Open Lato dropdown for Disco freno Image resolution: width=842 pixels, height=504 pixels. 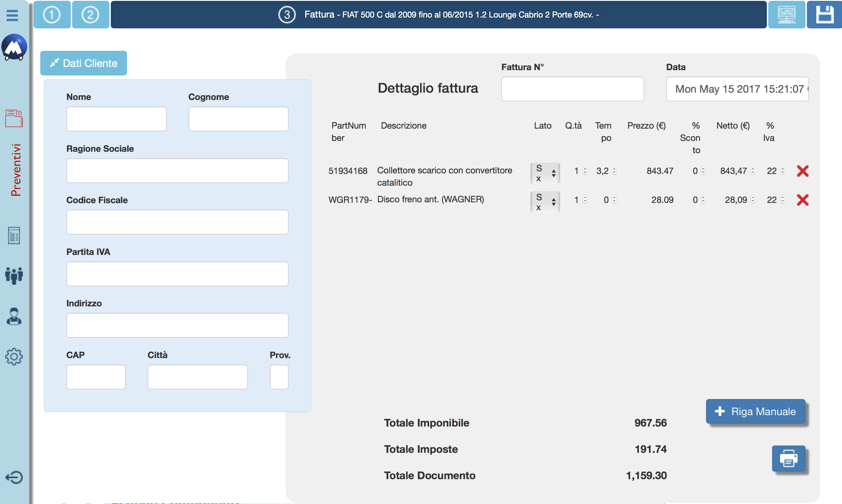(545, 202)
